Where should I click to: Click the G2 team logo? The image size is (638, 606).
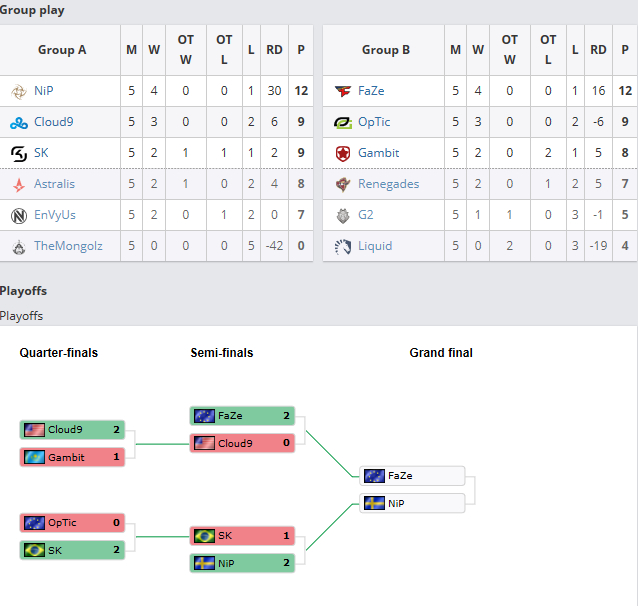343,215
